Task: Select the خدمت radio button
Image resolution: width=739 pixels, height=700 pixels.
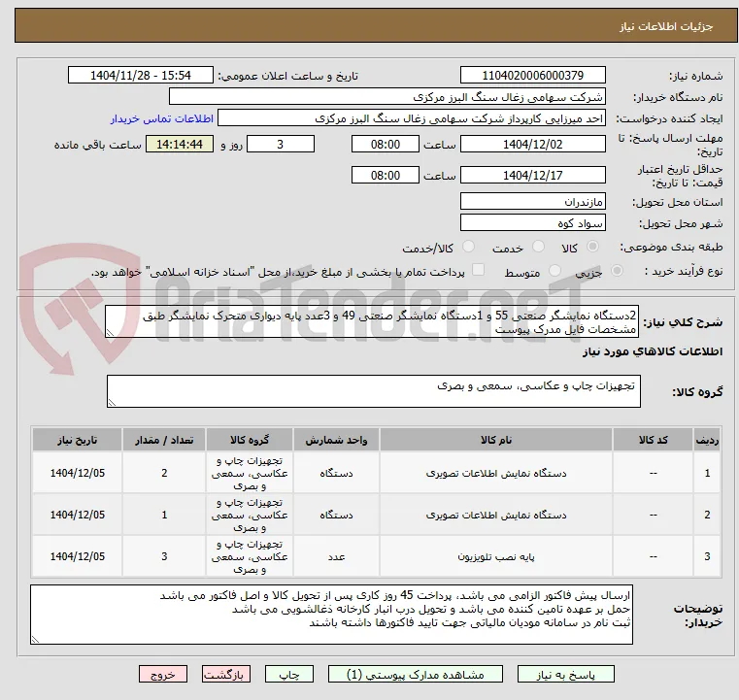Action: (x=538, y=247)
